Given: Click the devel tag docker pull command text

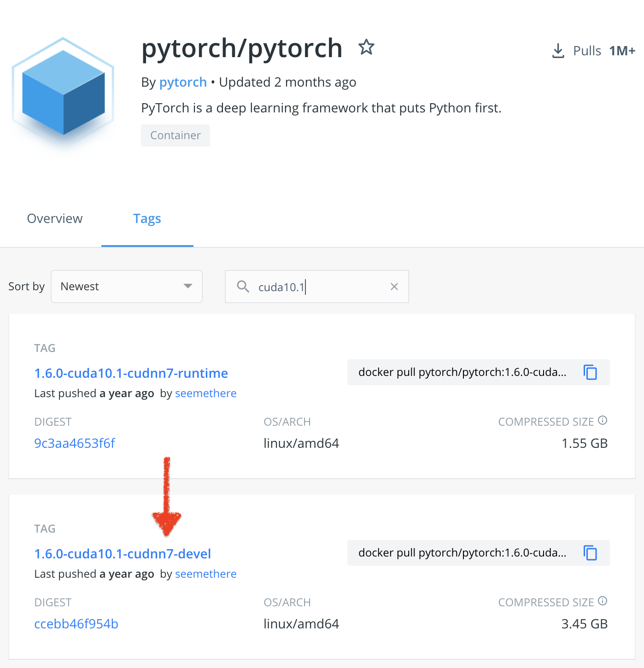Looking at the screenshot, I should point(463,553).
